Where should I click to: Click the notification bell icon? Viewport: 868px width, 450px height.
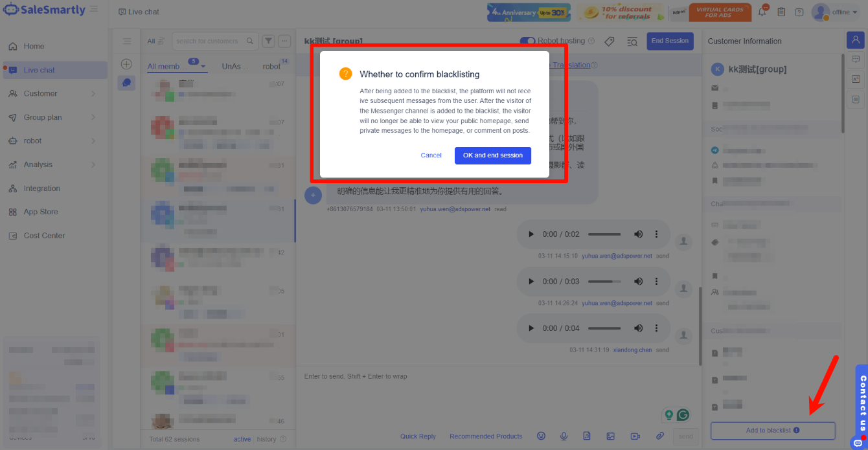point(762,12)
